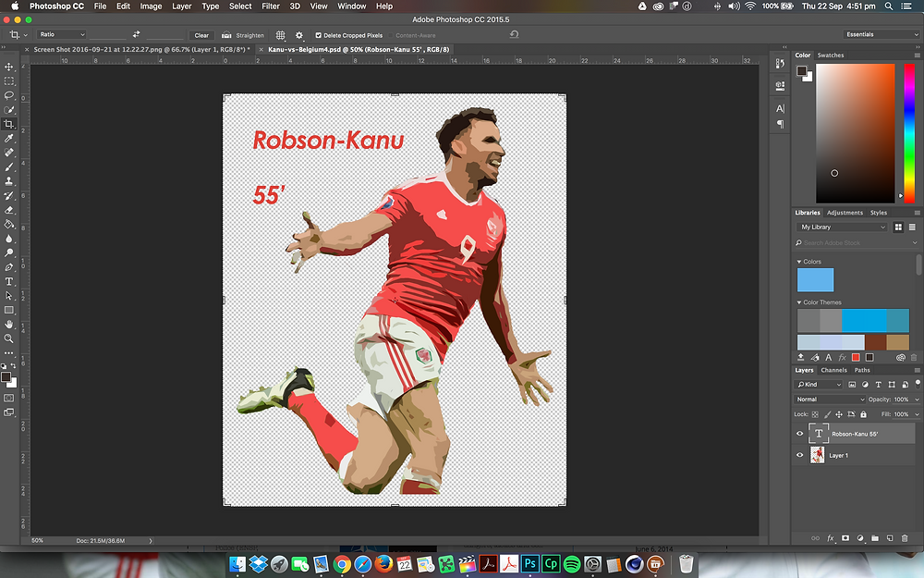Reset the crop box with undo arrow
The width and height of the screenshot is (924, 578).
(514, 35)
